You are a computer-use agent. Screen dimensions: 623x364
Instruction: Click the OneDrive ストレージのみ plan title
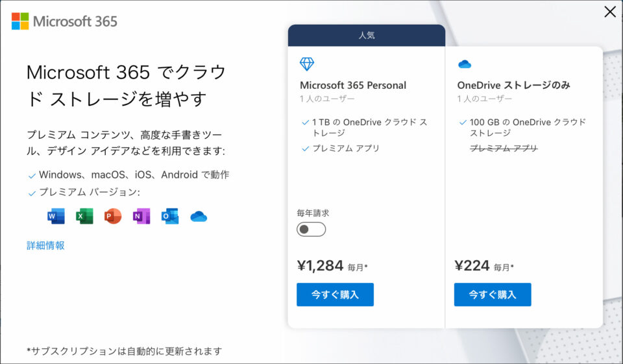coord(514,85)
